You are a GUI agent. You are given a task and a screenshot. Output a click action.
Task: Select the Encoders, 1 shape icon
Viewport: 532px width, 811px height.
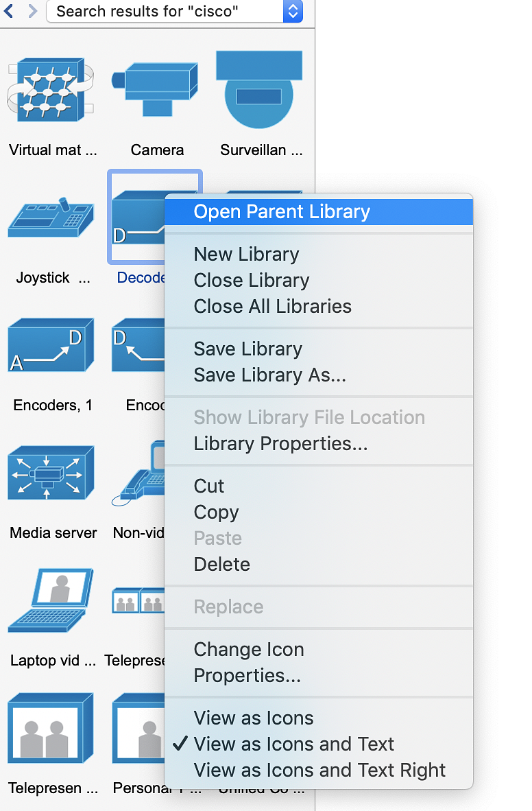(51, 345)
